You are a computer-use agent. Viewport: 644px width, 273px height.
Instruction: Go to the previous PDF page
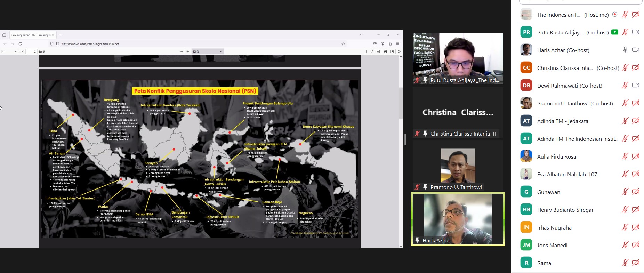click(16, 51)
